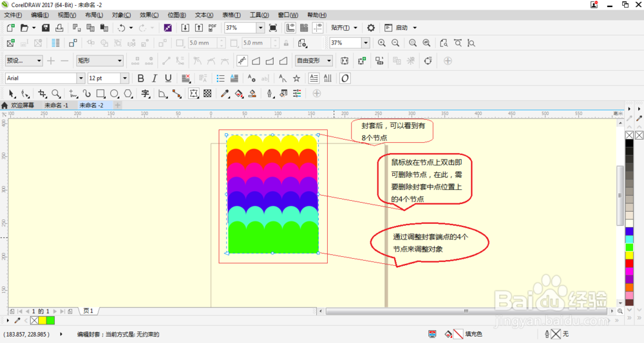Click the Print icon
Image resolution: width=644 pixels, height=343 pixels.
click(59, 28)
